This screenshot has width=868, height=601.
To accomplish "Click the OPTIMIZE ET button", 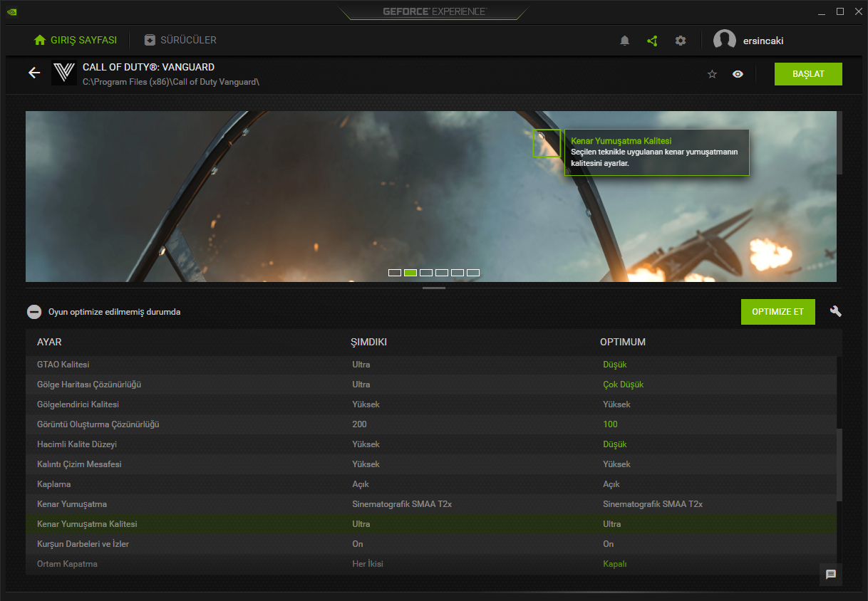I will point(777,312).
